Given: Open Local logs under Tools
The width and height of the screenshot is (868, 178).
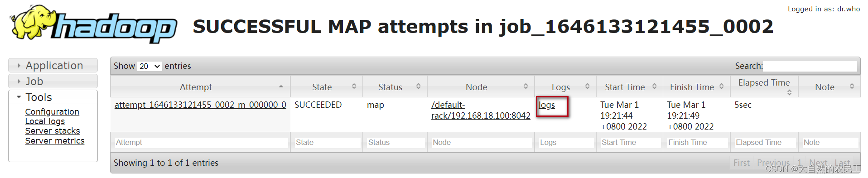Looking at the screenshot, I should point(45,121).
